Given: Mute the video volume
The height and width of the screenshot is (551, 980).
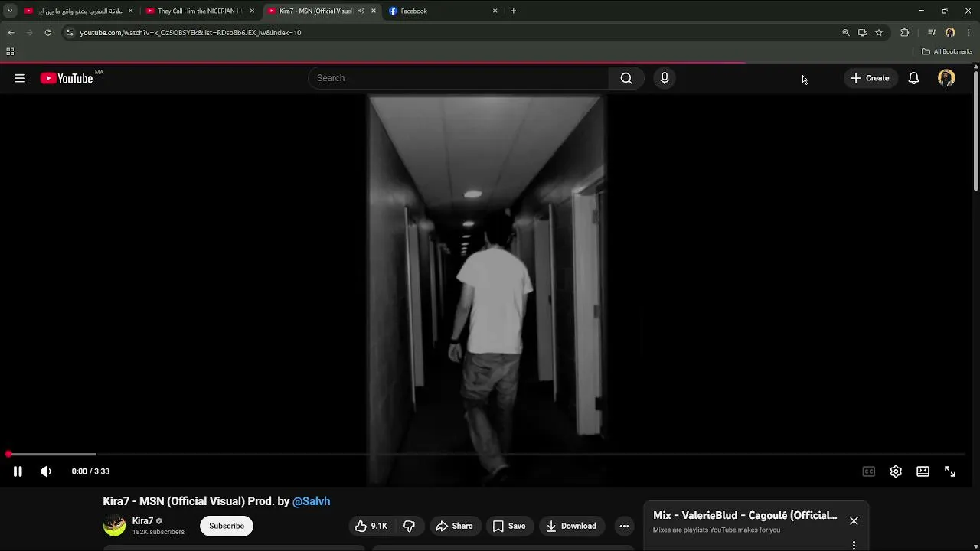Looking at the screenshot, I should [46, 471].
